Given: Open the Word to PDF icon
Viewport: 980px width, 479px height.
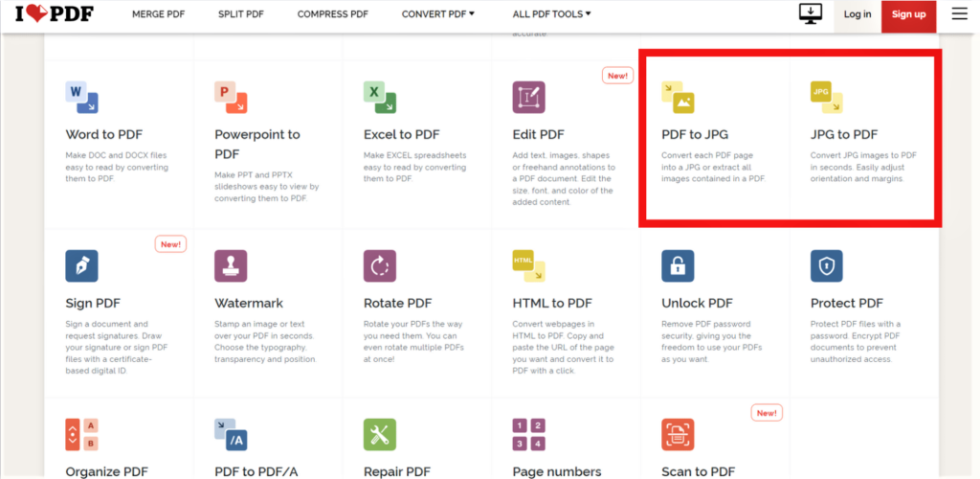Looking at the screenshot, I should [x=82, y=98].
